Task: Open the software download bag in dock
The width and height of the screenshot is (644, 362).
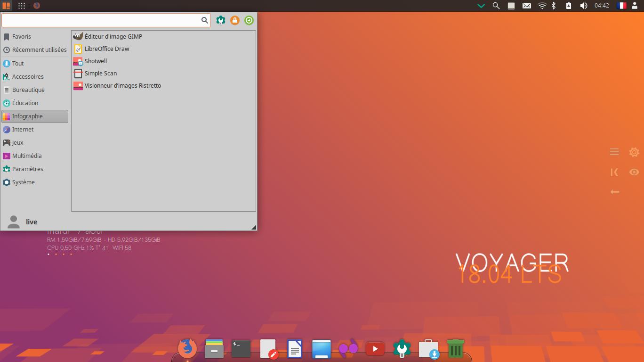Action: click(429, 349)
